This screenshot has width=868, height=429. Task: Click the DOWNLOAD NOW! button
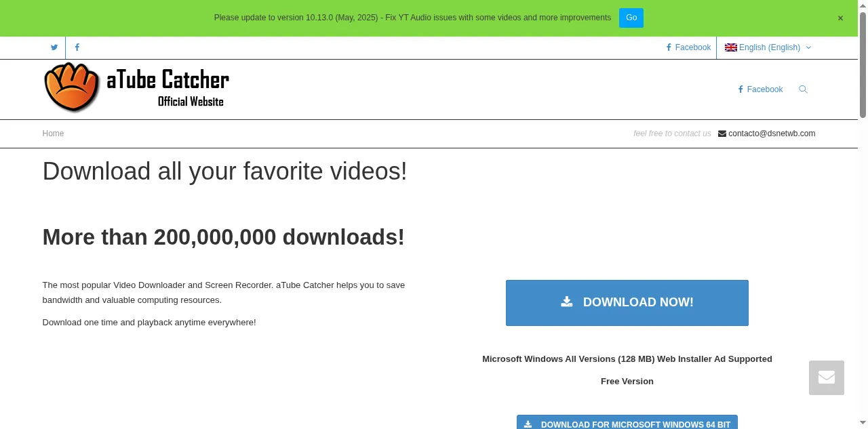[x=627, y=303]
